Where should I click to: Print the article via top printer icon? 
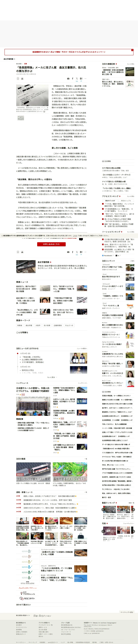(22, 78)
